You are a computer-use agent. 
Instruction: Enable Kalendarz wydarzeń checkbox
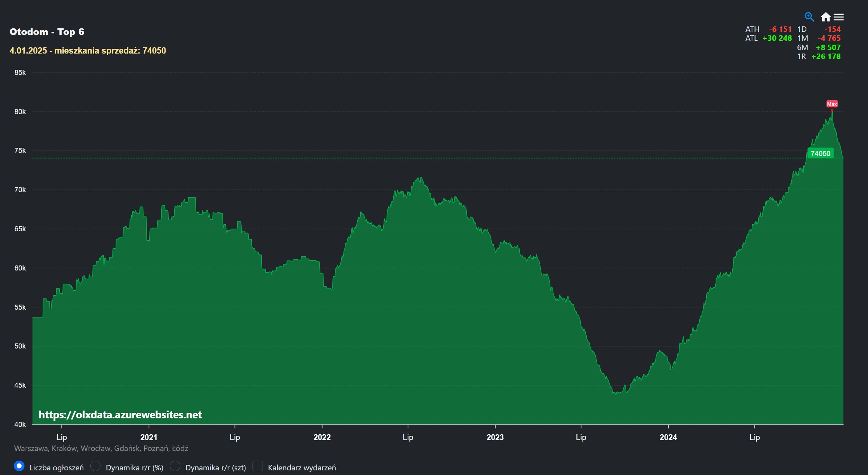pos(258,466)
